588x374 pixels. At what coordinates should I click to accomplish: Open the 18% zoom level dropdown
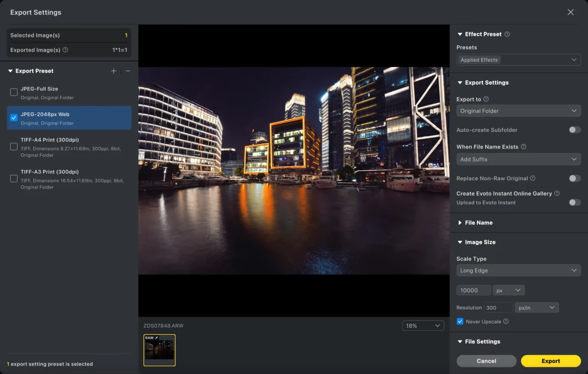coord(423,326)
